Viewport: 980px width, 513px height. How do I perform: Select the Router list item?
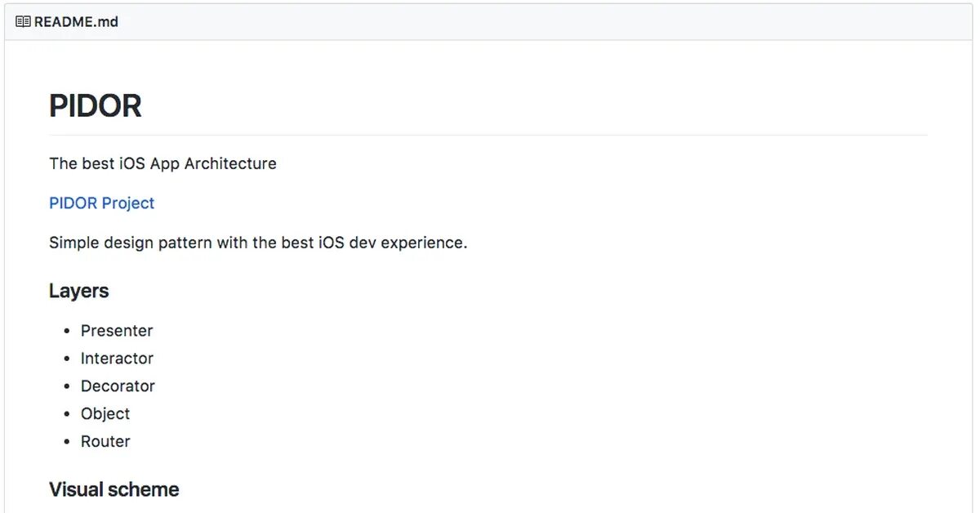pos(105,442)
